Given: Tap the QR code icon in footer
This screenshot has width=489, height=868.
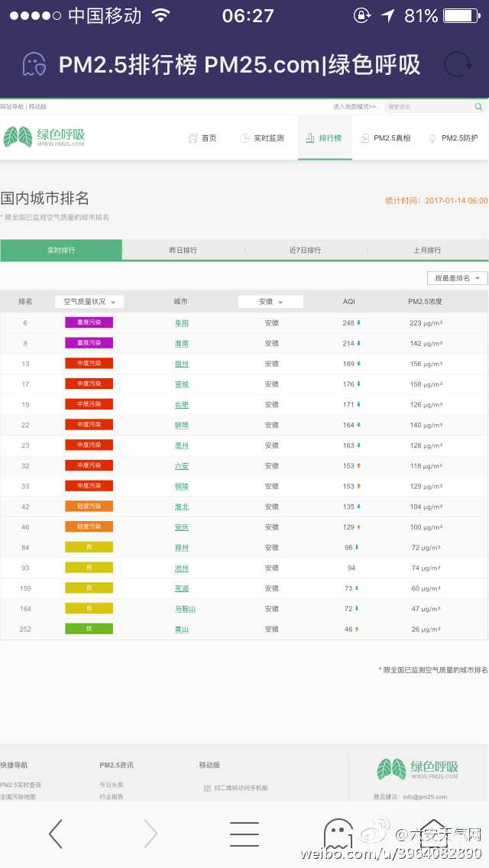Looking at the screenshot, I should [207, 788].
